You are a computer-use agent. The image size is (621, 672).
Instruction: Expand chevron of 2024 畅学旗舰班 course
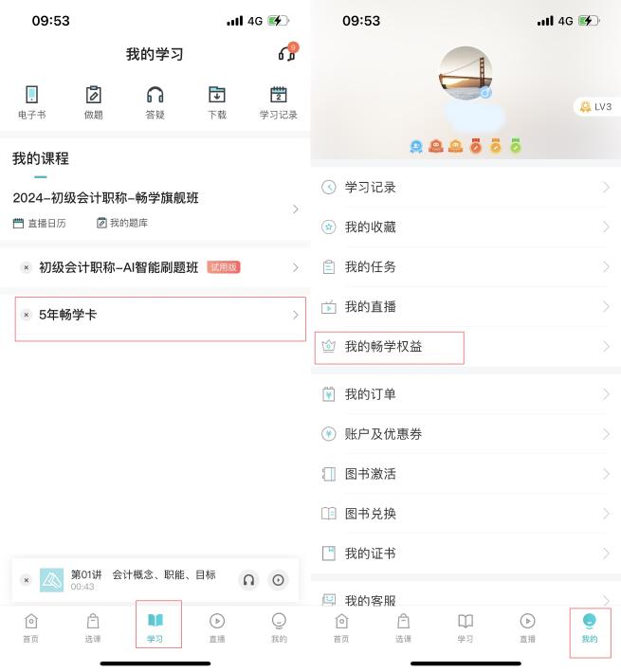[x=295, y=209]
